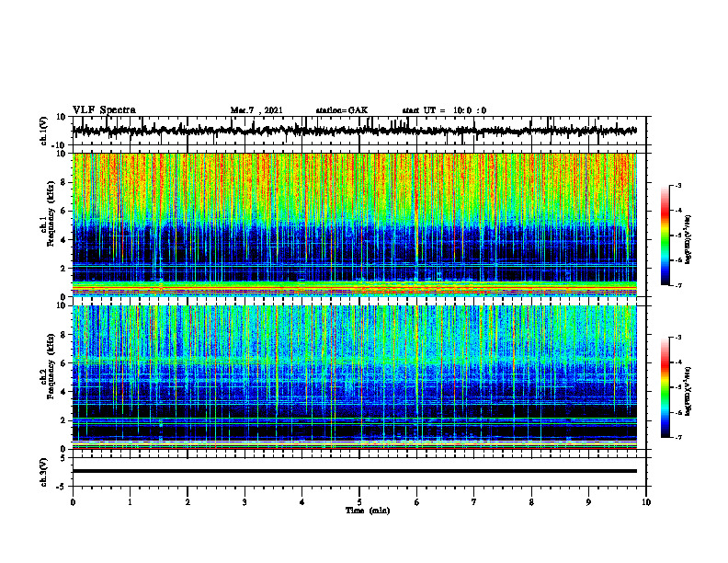The width and height of the screenshot is (728, 563).
Task: Click the "ch.1(V)" waveform axis label
Action: point(44,131)
